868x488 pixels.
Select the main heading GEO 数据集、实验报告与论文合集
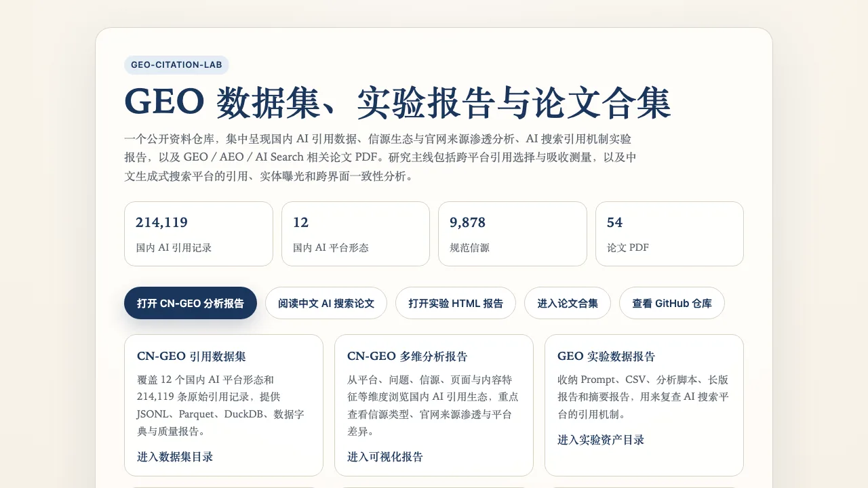(397, 102)
